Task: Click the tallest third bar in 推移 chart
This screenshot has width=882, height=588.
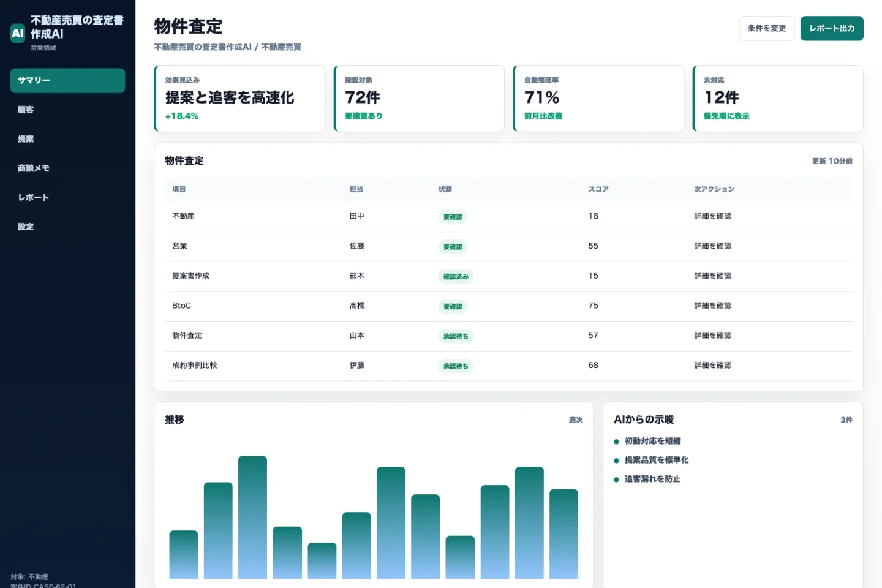Action: pos(252,517)
